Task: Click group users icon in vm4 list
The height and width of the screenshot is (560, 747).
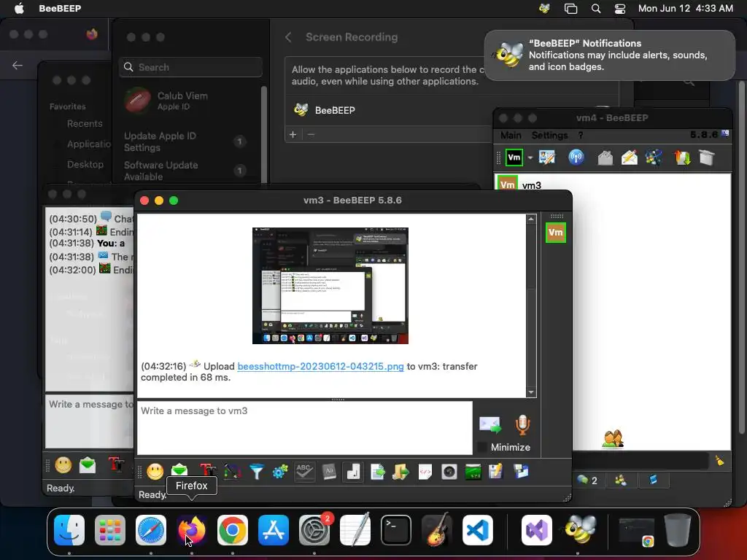Action: pyautogui.click(x=613, y=438)
